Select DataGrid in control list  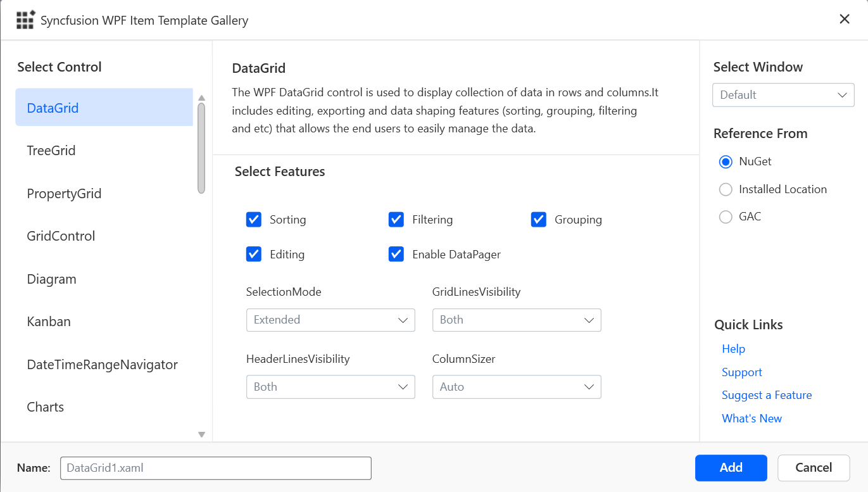tap(104, 108)
